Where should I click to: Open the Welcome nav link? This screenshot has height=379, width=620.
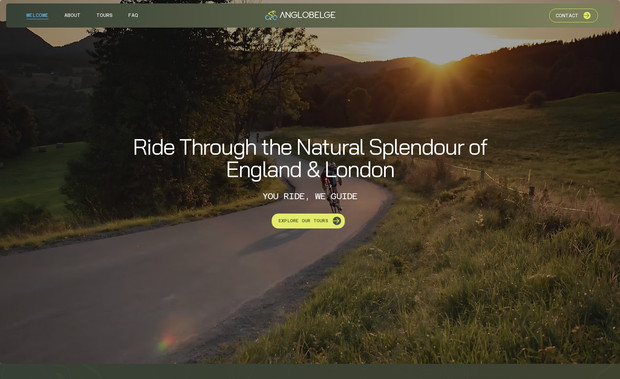click(x=37, y=15)
